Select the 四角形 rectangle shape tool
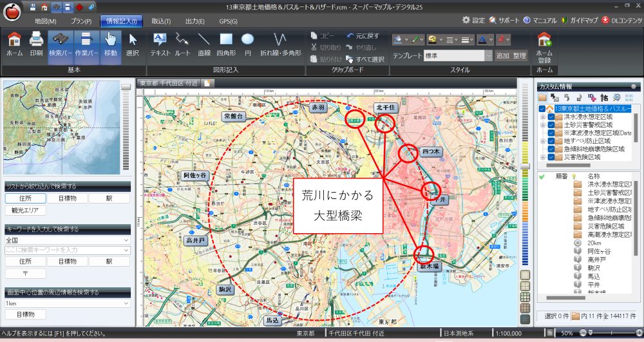 (225, 44)
